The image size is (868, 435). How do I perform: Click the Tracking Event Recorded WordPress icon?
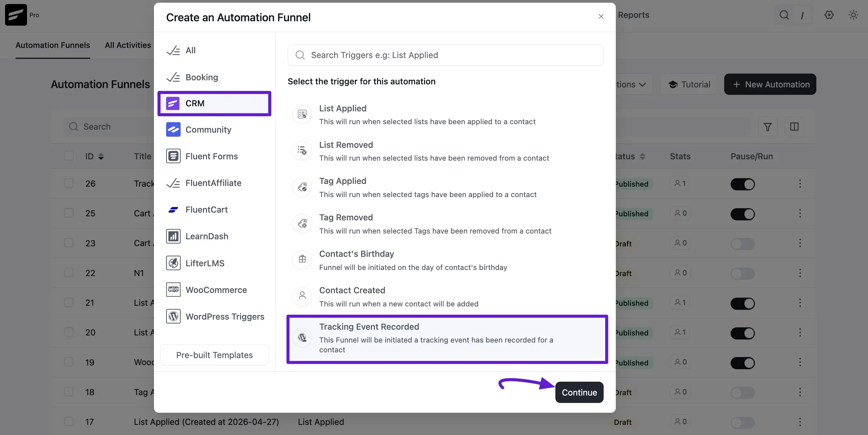tap(302, 337)
